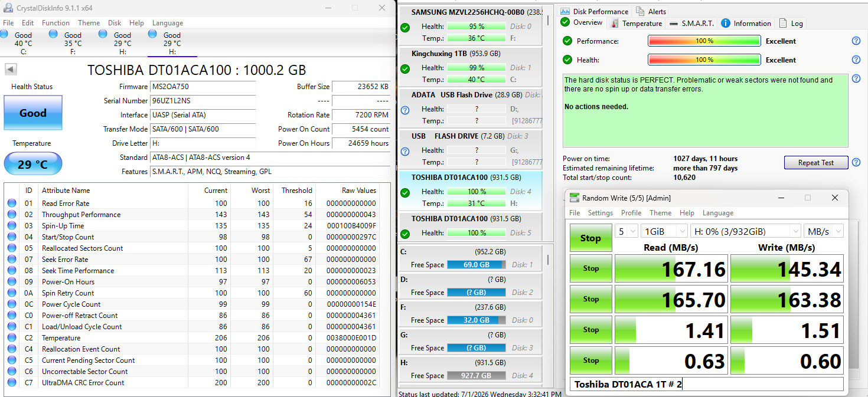
Task: Click status circle of Load/Unload Cycle Count row
Action: pyautogui.click(x=12, y=326)
